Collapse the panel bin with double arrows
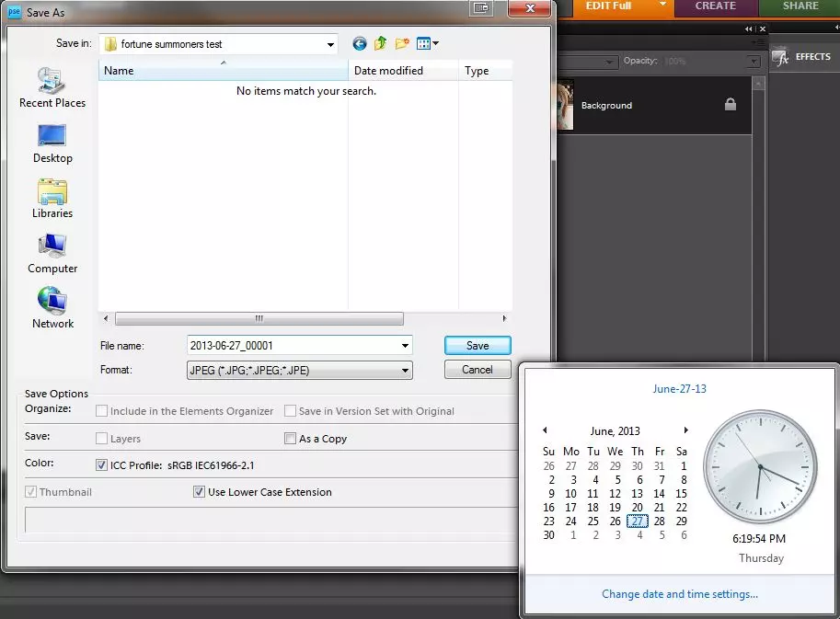Screen dimensions: 840x619 point(748,29)
